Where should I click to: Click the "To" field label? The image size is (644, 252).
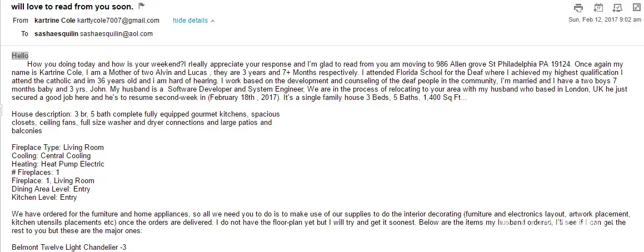pos(24,34)
